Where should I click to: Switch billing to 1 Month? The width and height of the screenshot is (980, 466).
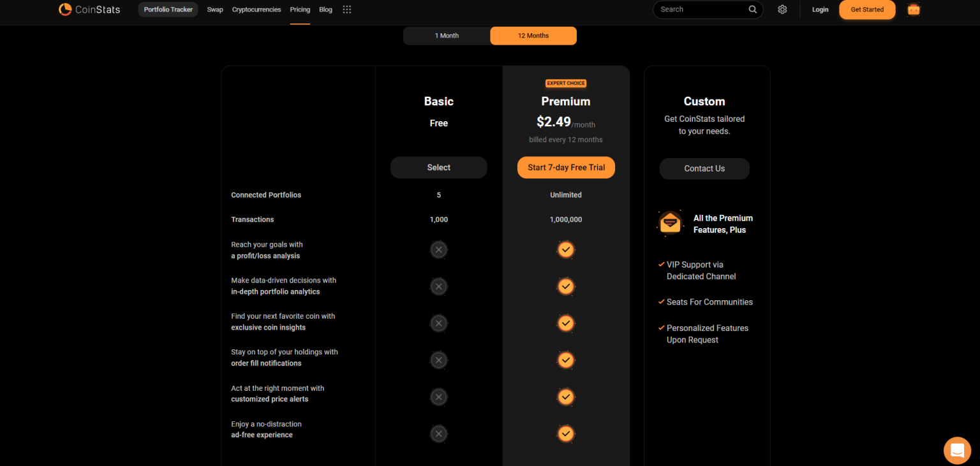pos(447,36)
